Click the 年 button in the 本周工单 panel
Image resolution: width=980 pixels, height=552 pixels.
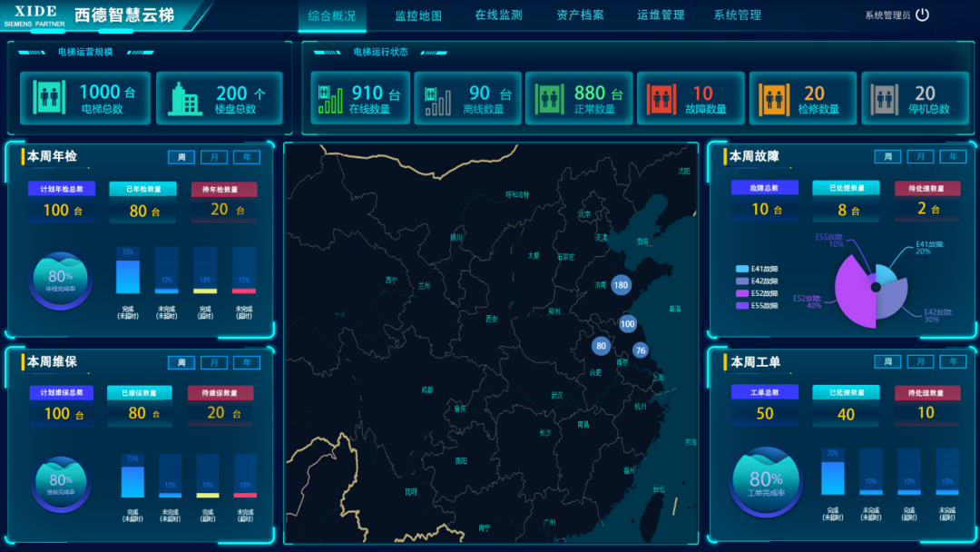click(953, 361)
